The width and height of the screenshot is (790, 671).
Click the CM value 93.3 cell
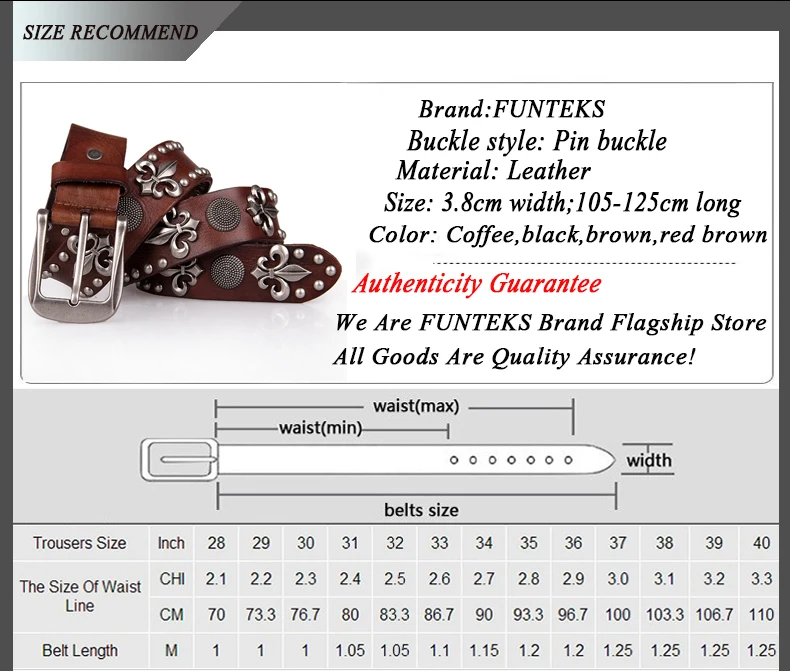pos(529,615)
